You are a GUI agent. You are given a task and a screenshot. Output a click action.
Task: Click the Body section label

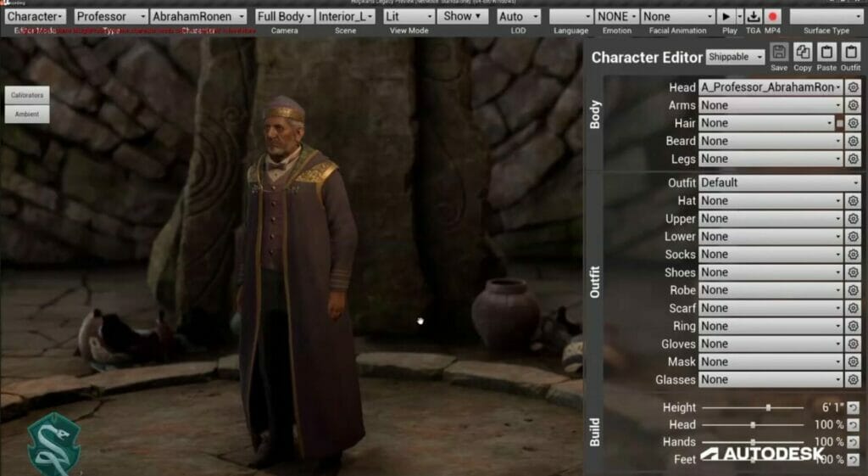tap(594, 115)
